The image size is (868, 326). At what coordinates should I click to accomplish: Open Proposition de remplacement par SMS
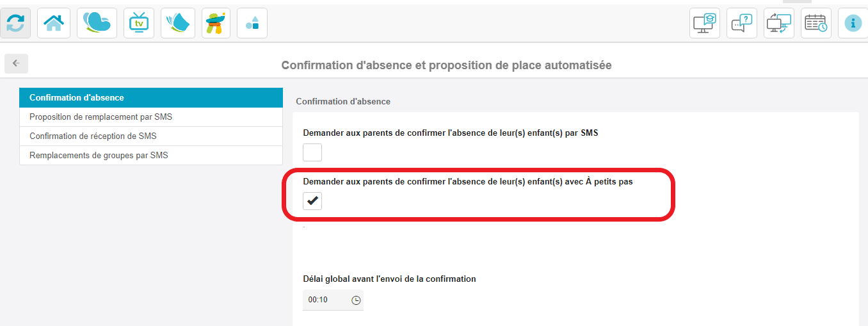151,117
